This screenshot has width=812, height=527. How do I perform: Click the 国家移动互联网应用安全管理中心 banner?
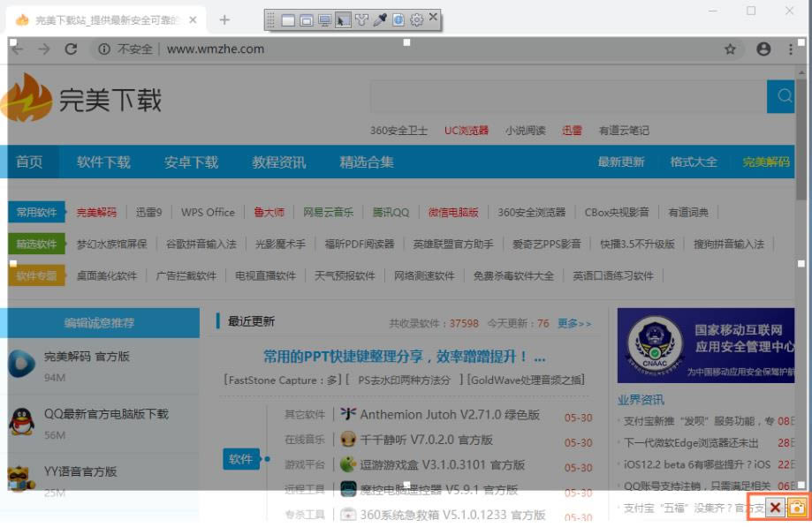pos(706,345)
